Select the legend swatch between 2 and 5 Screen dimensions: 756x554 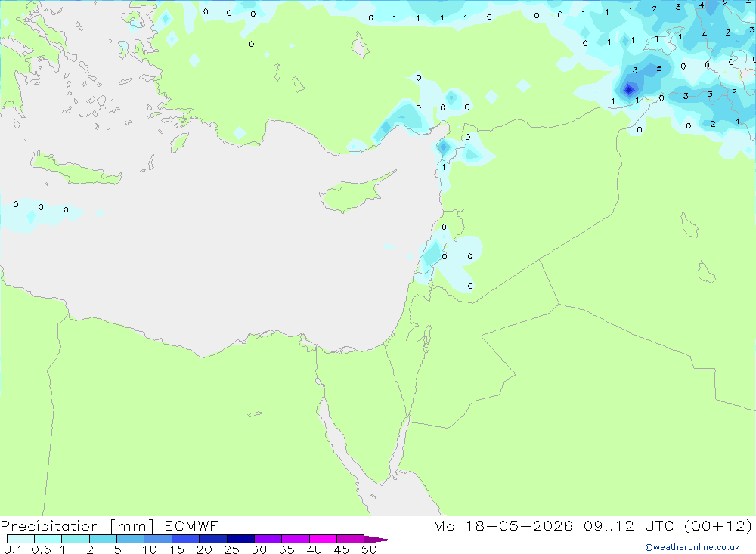103,539
